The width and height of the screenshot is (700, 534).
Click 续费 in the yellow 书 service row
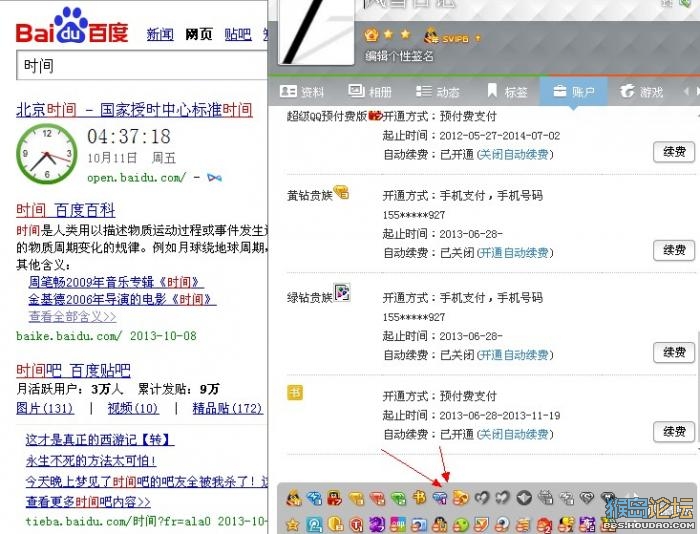(674, 432)
